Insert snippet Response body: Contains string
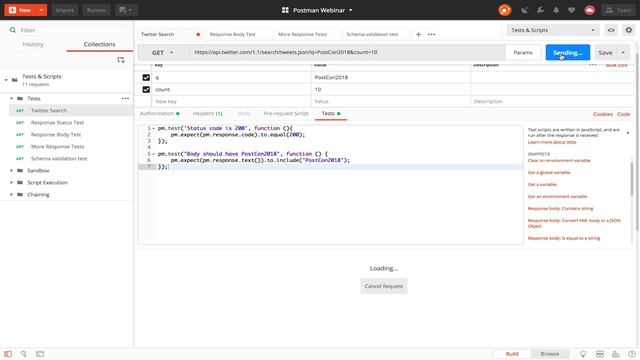The height and width of the screenshot is (360, 640). [x=560, y=209]
